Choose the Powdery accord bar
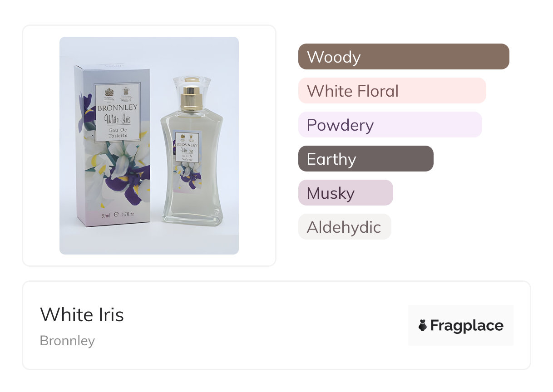Viewport: 553px width, 392px height. point(390,125)
